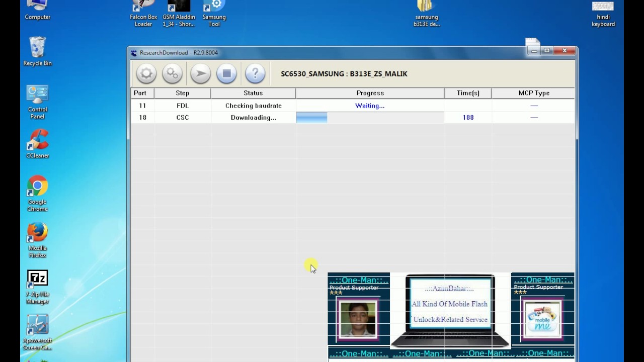Open Control Panel desktop icon
This screenshot has width=644, height=362.
[x=38, y=102]
